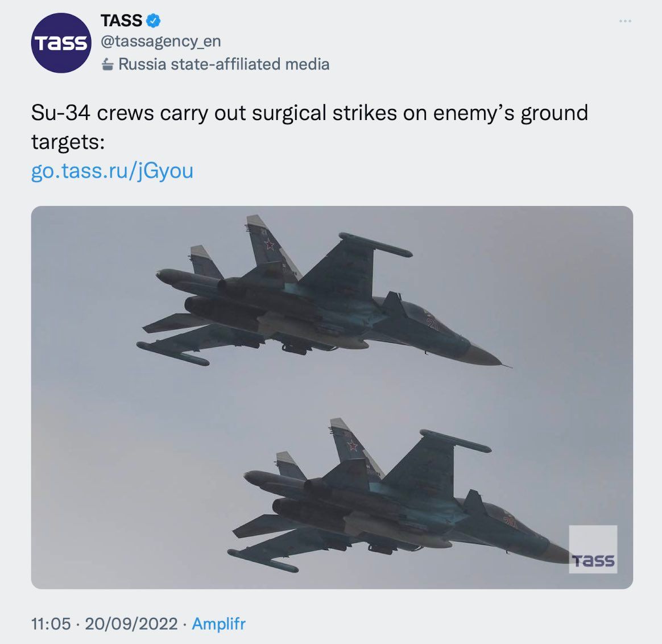Click the 20/09/2022 date
Image resolution: width=662 pixels, height=644 pixels.
(131, 624)
